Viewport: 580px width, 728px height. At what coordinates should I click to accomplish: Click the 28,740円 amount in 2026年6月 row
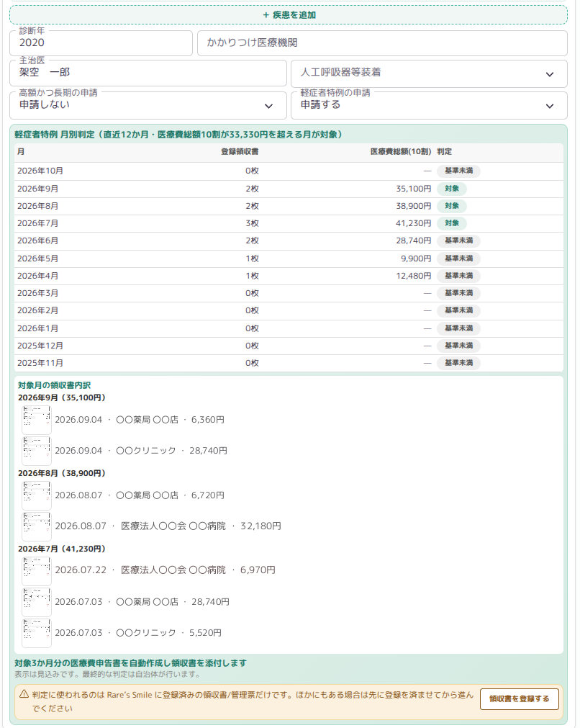(x=414, y=241)
